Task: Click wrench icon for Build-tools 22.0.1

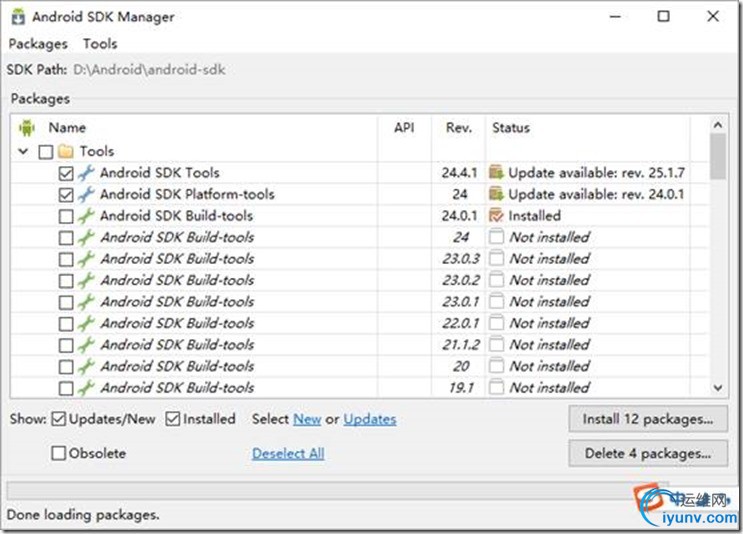Action: click(86, 324)
